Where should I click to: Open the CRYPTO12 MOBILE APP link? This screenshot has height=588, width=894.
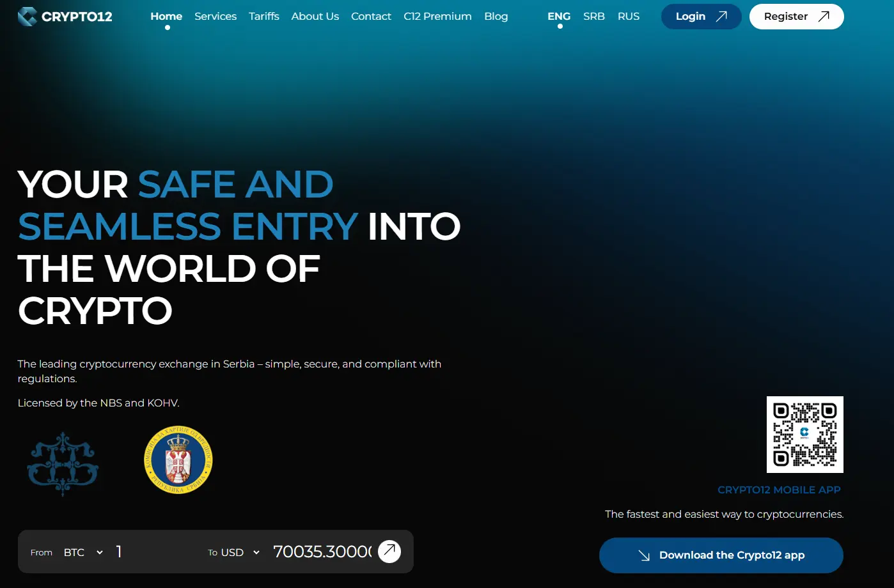pyautogui.click(x=779, y=490)
